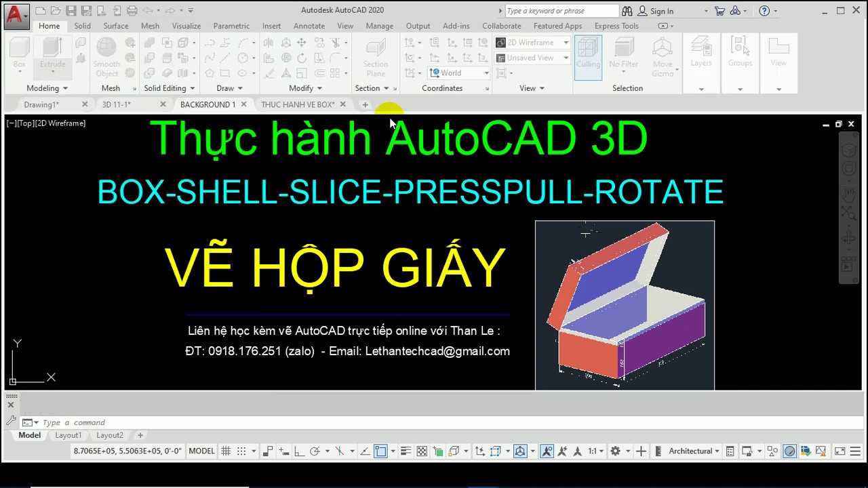
Task: Open the workspace switching gear icon
Action: (x=615, y=451)
